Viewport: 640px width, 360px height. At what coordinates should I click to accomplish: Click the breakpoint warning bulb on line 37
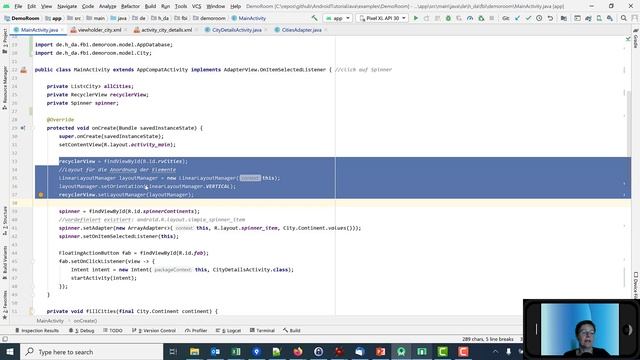(x=41, y=195)
